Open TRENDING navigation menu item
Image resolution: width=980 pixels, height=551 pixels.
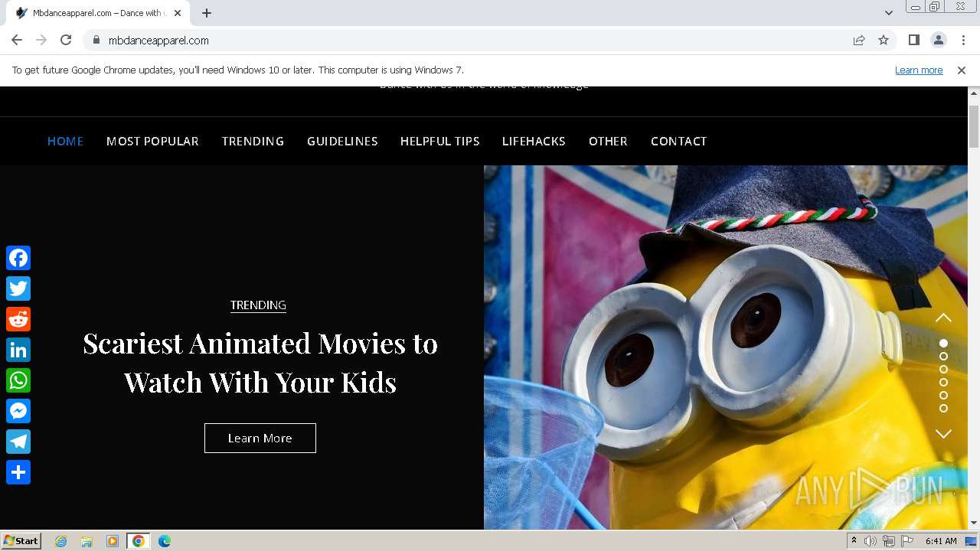(x=253, y=141)
